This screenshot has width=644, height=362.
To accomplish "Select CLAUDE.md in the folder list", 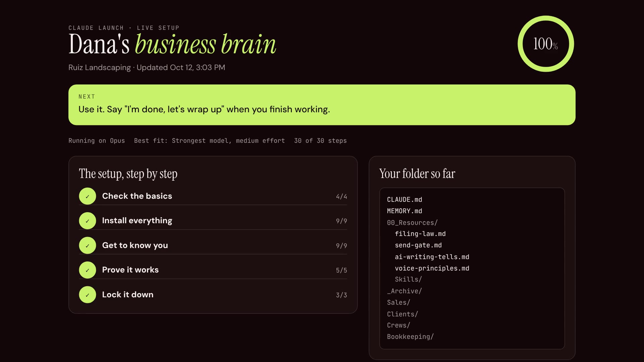I will coord(405,199).
